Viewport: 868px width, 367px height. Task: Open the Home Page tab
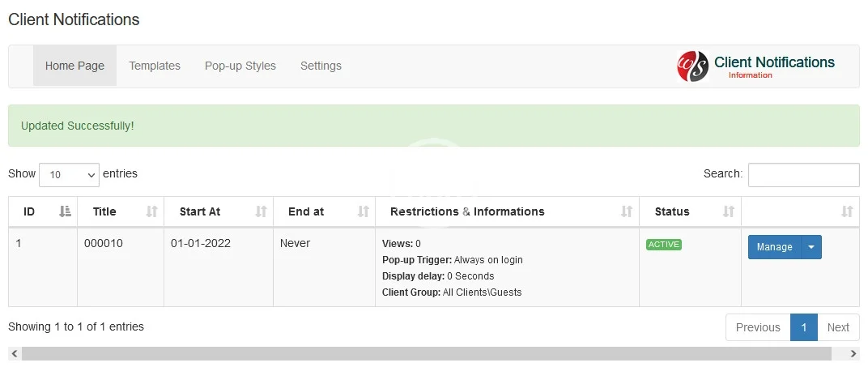(x=74, y=66)
